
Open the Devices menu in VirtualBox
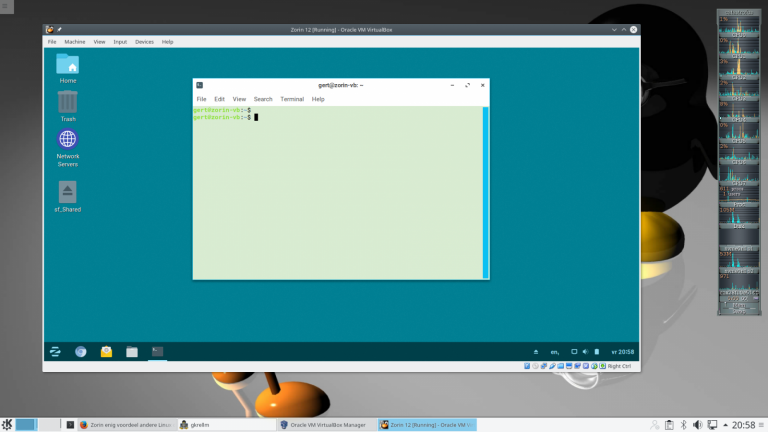coord(145,42)
